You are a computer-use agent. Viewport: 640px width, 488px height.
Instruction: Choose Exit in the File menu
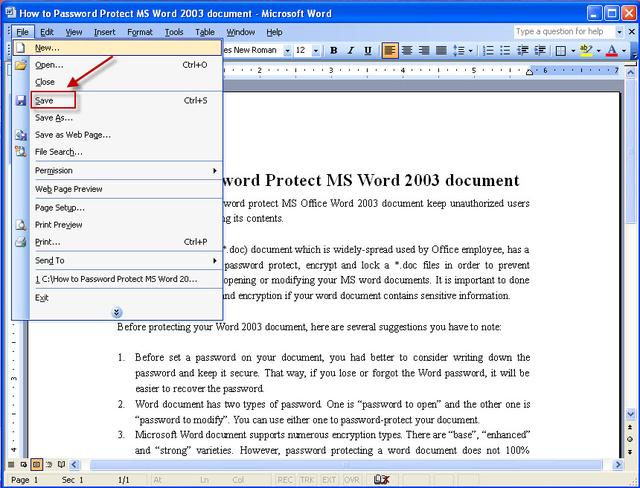[118, 298]
